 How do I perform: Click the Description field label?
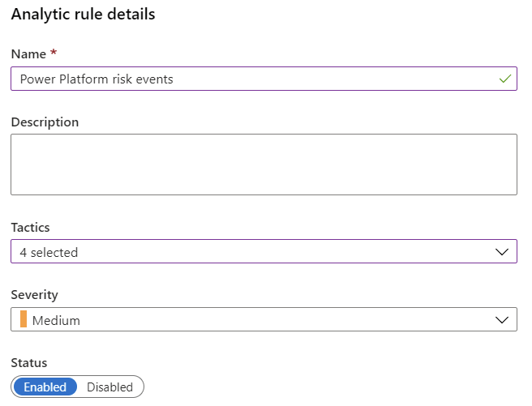coord(45,122)
